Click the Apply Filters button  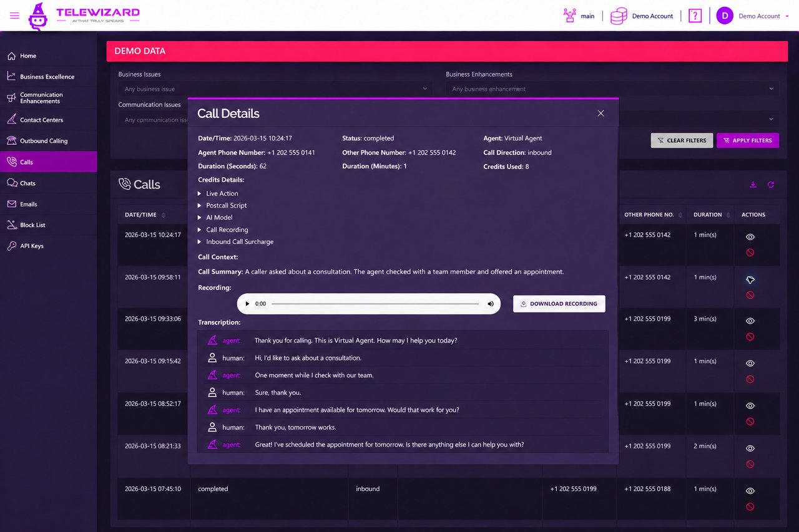click(x=748, y=140)
